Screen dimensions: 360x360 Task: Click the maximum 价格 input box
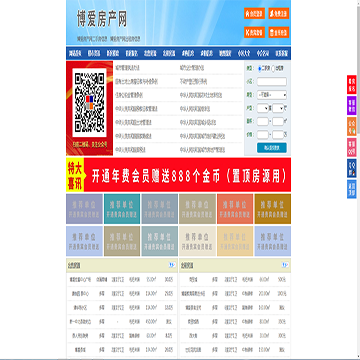point(278,135)
